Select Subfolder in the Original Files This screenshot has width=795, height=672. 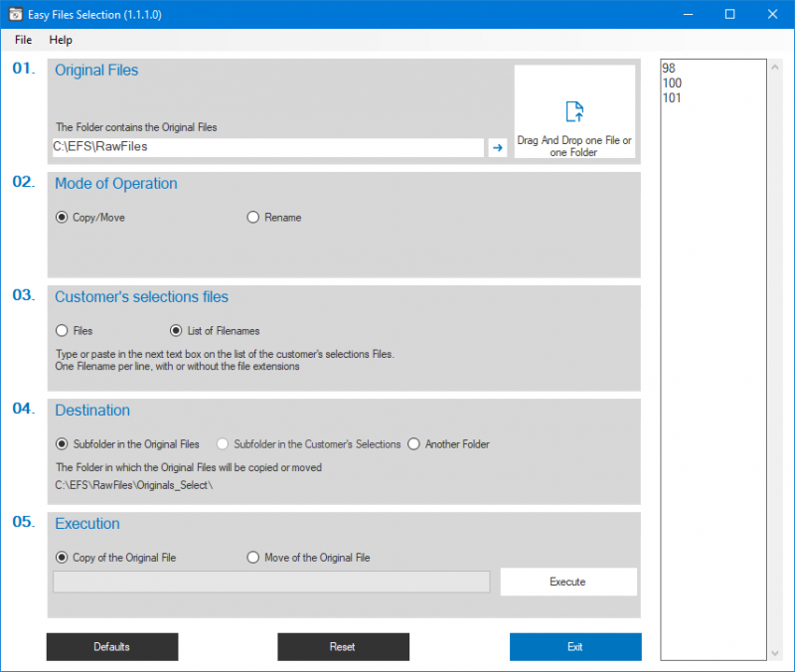pos(63,444)
